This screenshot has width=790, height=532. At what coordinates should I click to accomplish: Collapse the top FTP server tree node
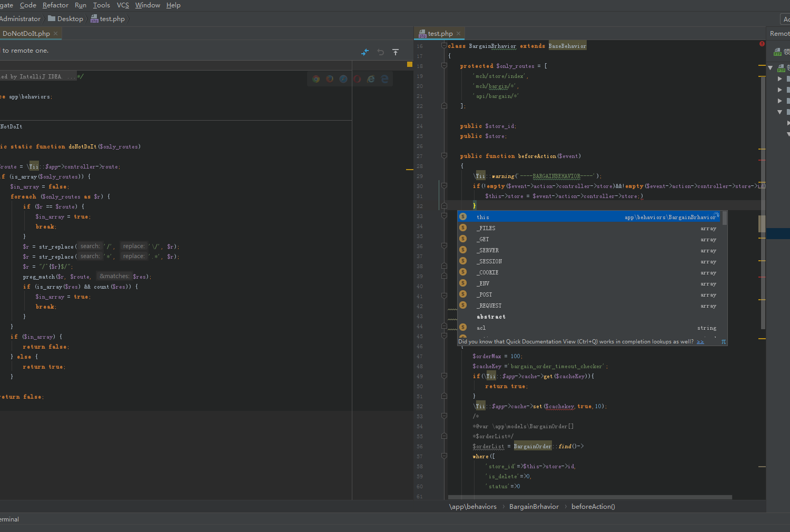click(x=771, y=68)
